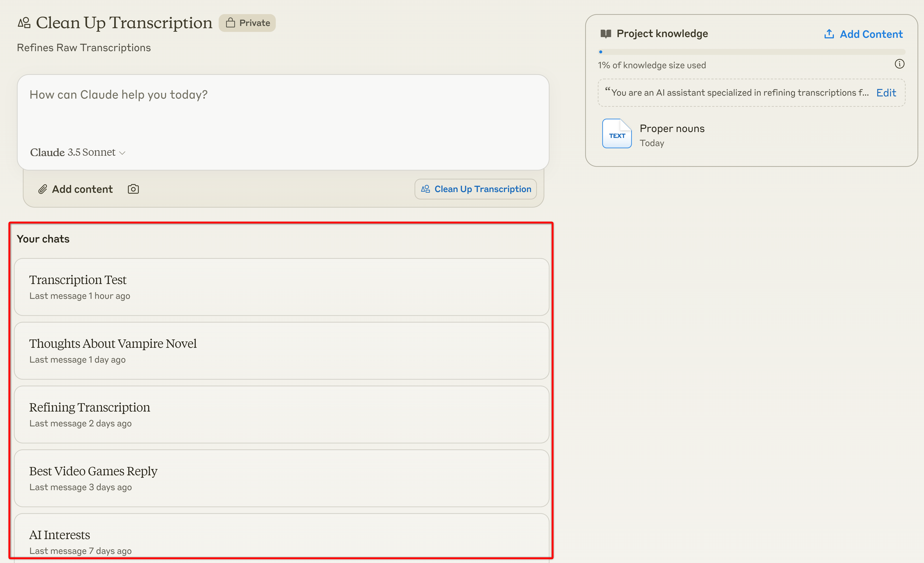Click the 'Your chats' heading

click(x=43, y=239)
